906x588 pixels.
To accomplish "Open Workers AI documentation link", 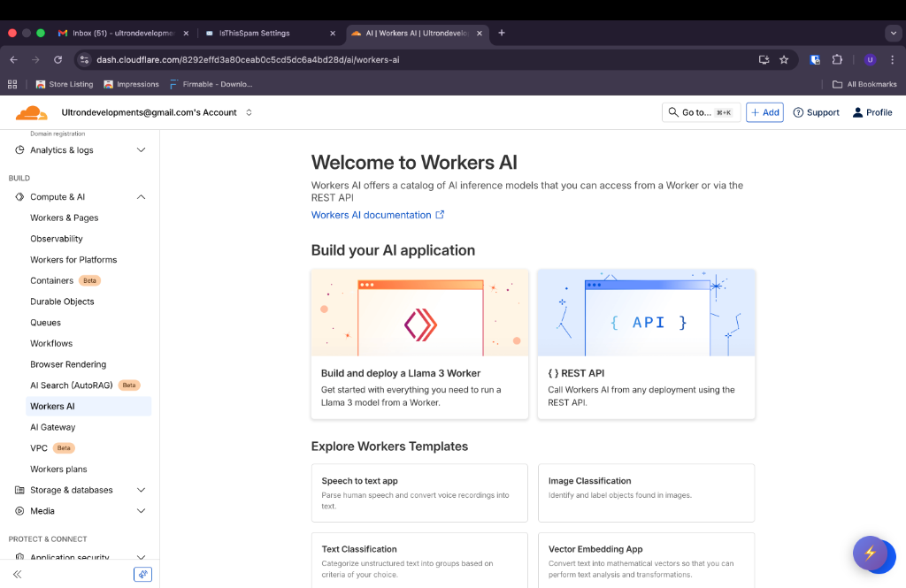I will (372, 215).
